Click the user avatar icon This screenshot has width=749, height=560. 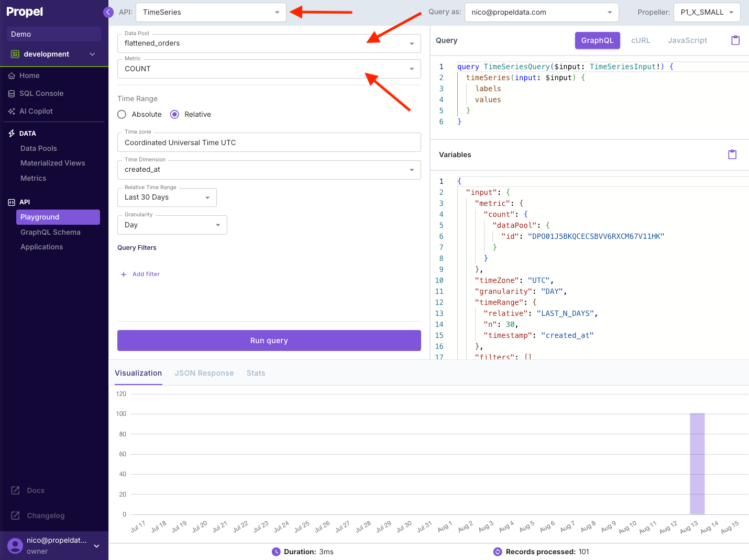point(15,546)
